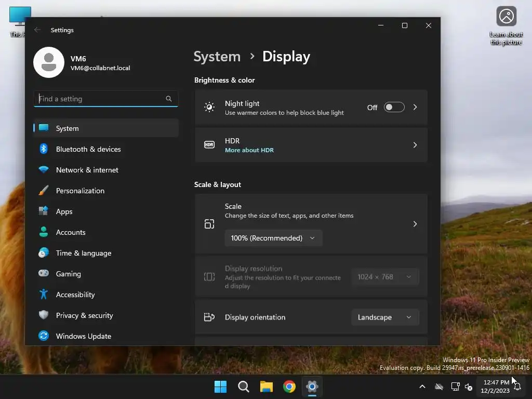This screenshot has height=399, width=532.
Task: Click the VM6 profile avatar
Action: [49, 62]
